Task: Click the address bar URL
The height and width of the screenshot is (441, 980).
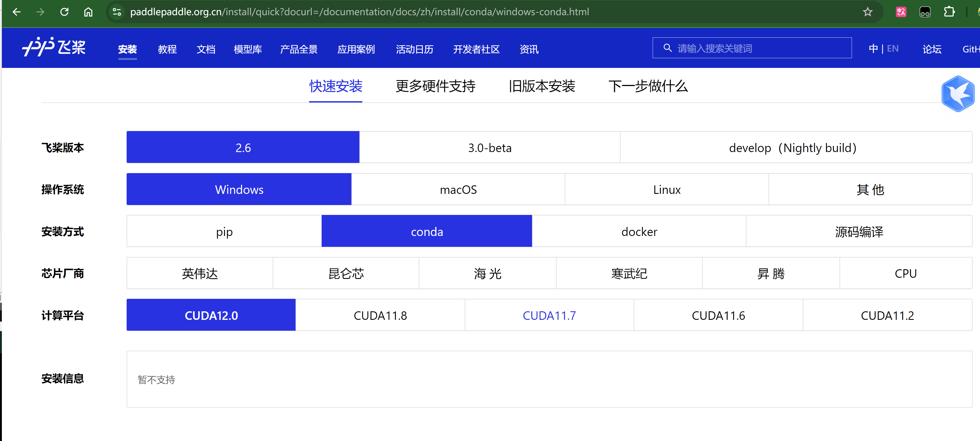Action: tap(359, 12)
